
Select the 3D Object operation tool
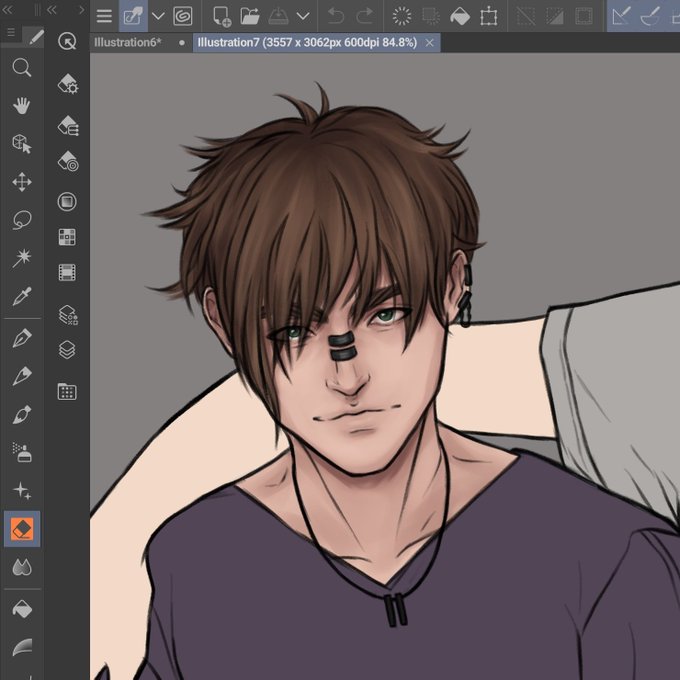[x=22, y=144]
